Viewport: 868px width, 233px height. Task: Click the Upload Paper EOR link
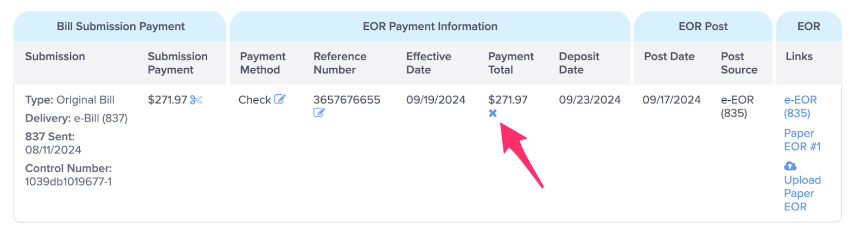802,193
